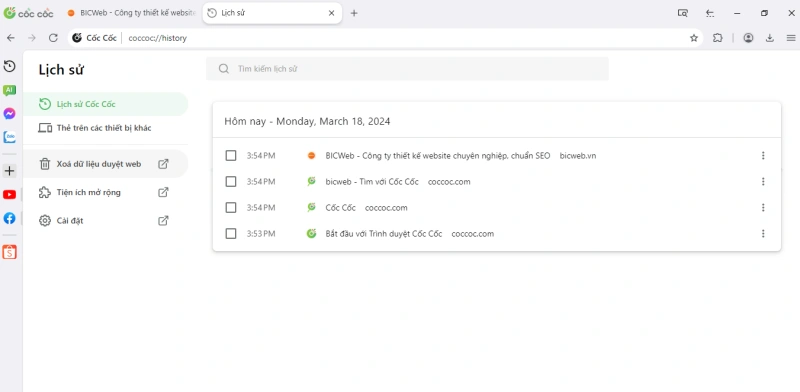
Task: Select Lịch sử Cốc Cốc in the sidebar
Action: coord(106,104)
